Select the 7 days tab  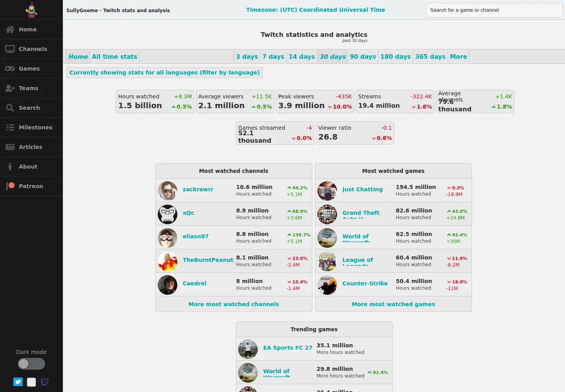click(273, 56)
